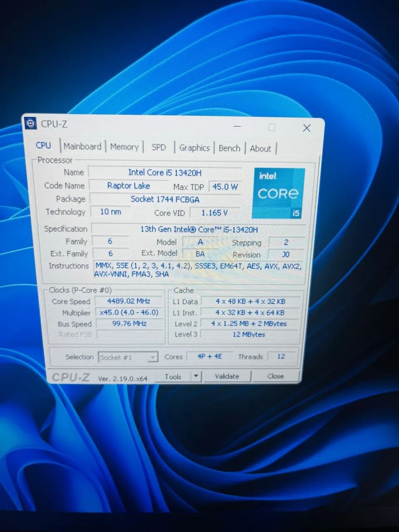
Task: Click the Instructions list starting with MMX
Action: pyautogui.click(x=198, y=270)
